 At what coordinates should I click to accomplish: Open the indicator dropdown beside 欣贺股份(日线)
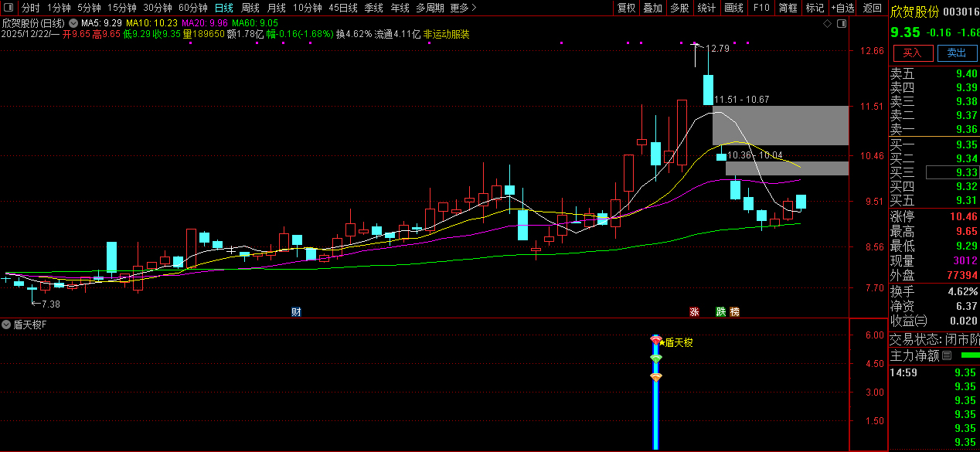coord(74,23)
